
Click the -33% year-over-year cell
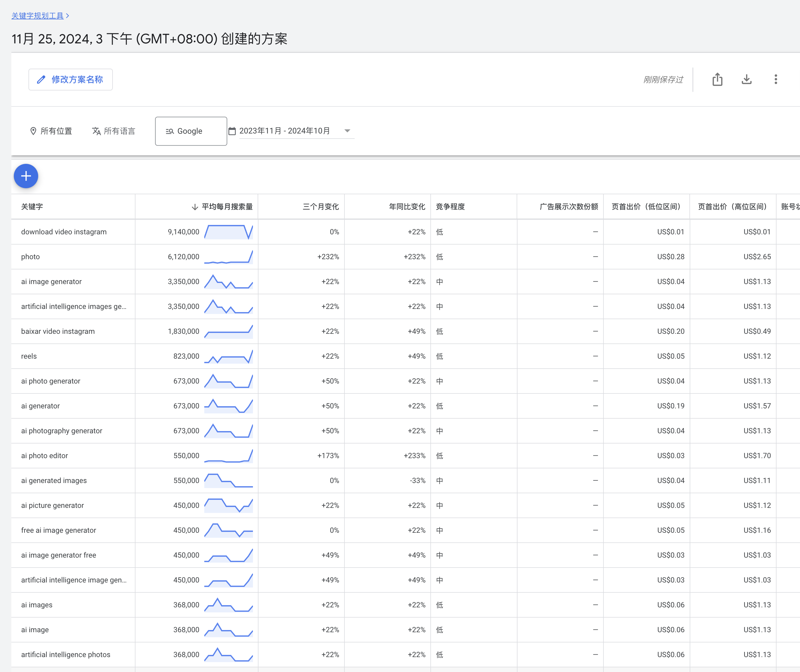click(417, 481)
